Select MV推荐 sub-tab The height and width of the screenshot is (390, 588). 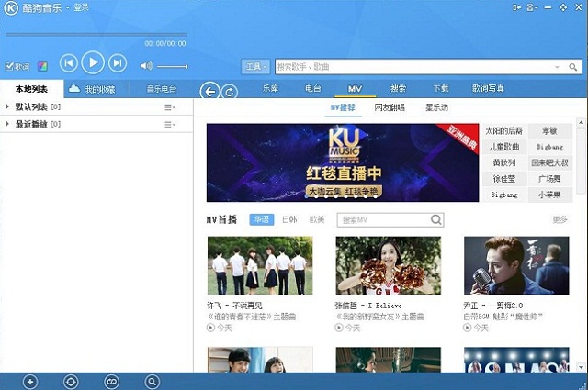coord(343,107)
